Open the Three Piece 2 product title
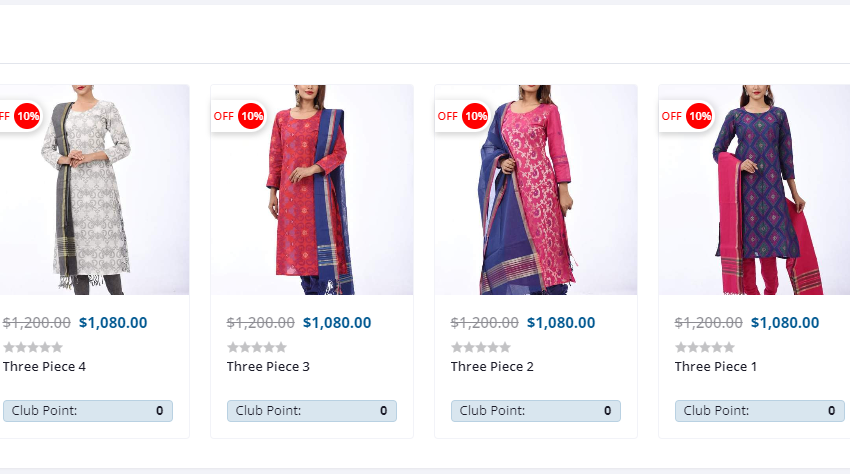Screen dimensions: 850x474 [x=492, y=367]
